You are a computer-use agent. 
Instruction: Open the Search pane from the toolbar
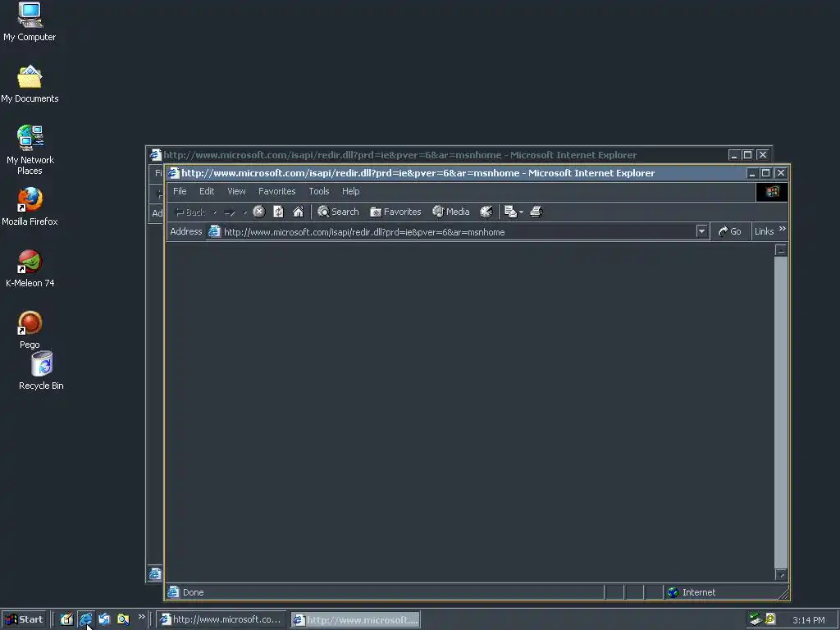[338, 212]
